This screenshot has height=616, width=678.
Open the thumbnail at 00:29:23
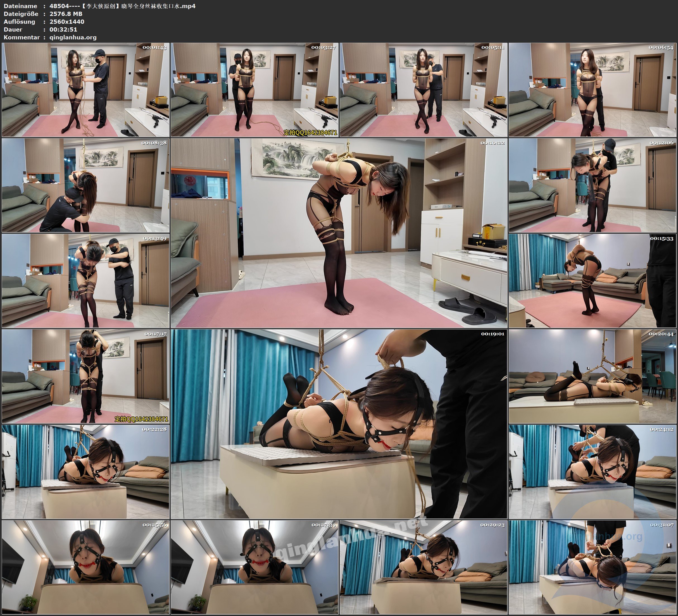[424, 567]
